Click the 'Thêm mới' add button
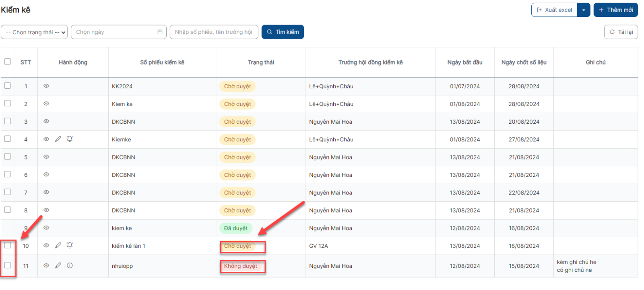Viewport: 644px width, 290px height. 615,10
